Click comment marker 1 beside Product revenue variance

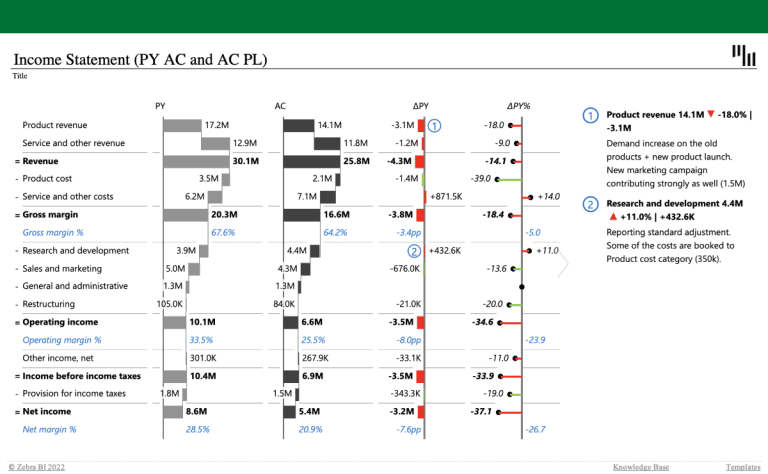434,125
